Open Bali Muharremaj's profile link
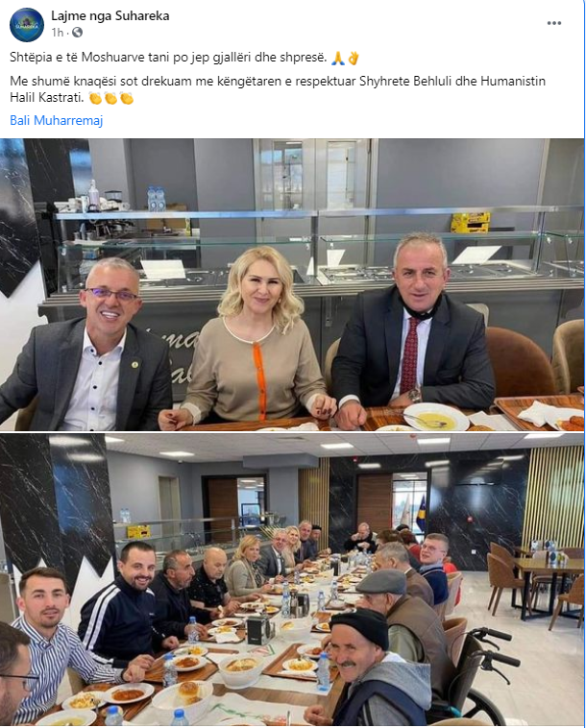The image size is (586, 728). 56,121
